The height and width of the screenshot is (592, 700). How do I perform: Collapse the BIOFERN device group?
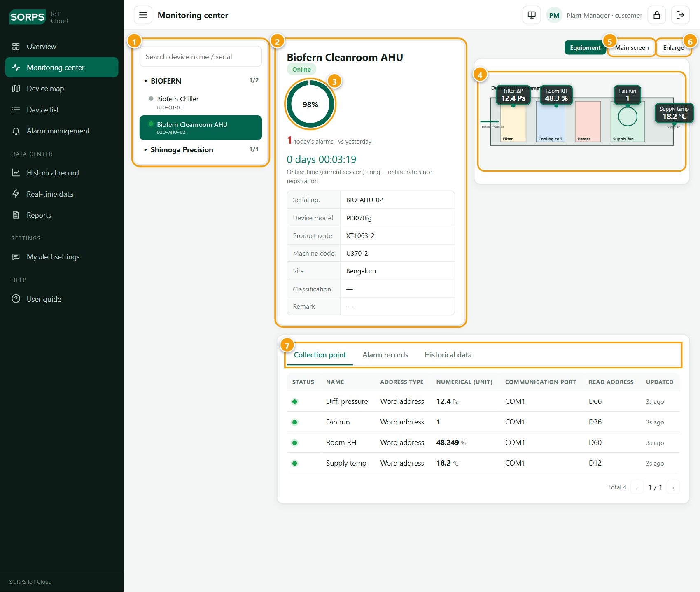[x=201, y=81]
